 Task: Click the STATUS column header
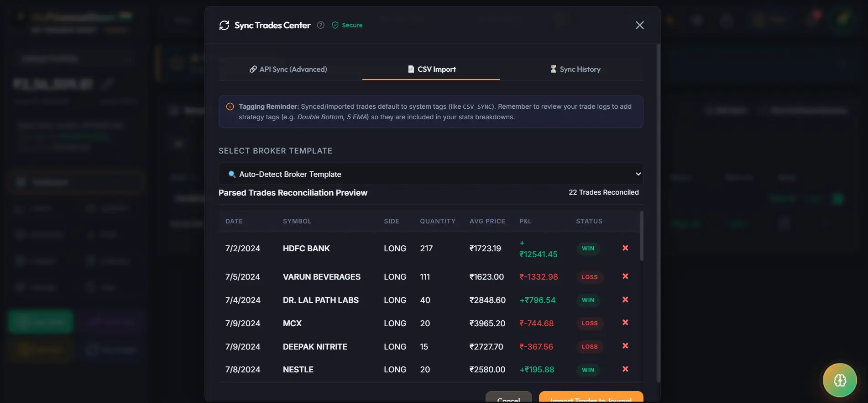pyautogui.click(x=589, y=221)
